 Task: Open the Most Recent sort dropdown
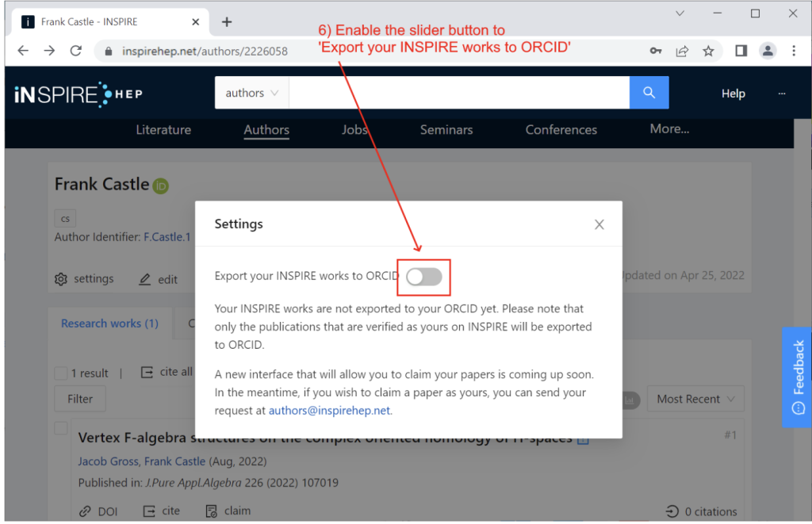(695, 400)
